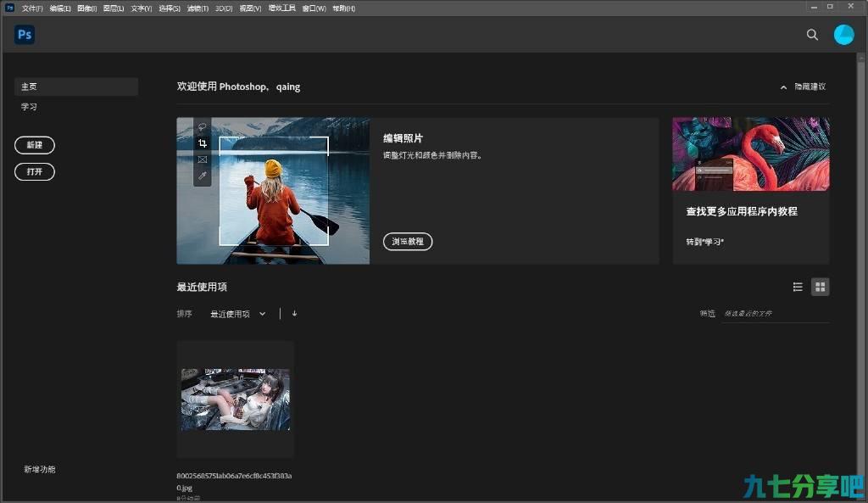Click the 最近使用项 section heading
The height and width of the screenshot is (503, 868).
[x=202, y=287]
